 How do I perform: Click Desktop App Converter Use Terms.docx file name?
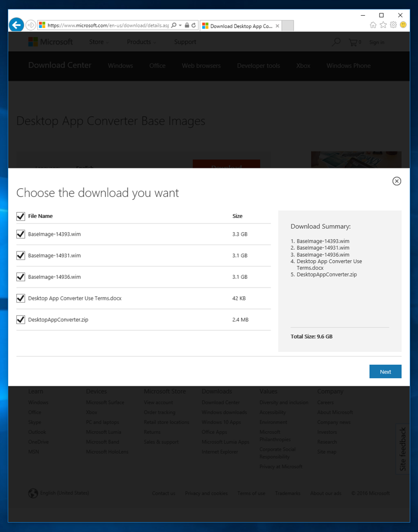tap(75, 298)
